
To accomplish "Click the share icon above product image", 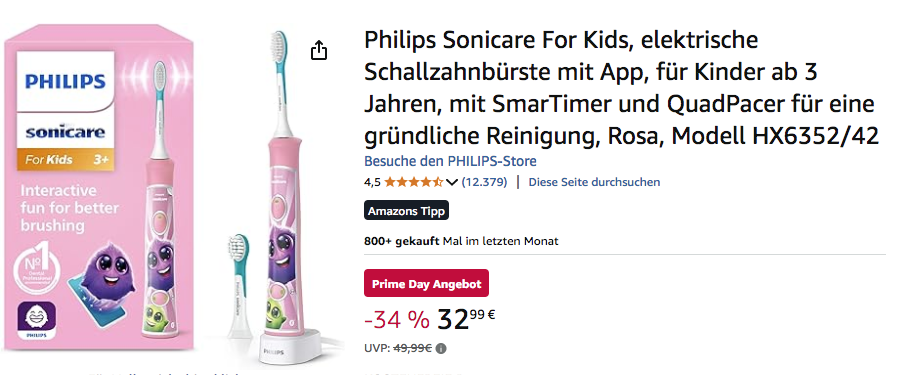I will click(318, 50).
